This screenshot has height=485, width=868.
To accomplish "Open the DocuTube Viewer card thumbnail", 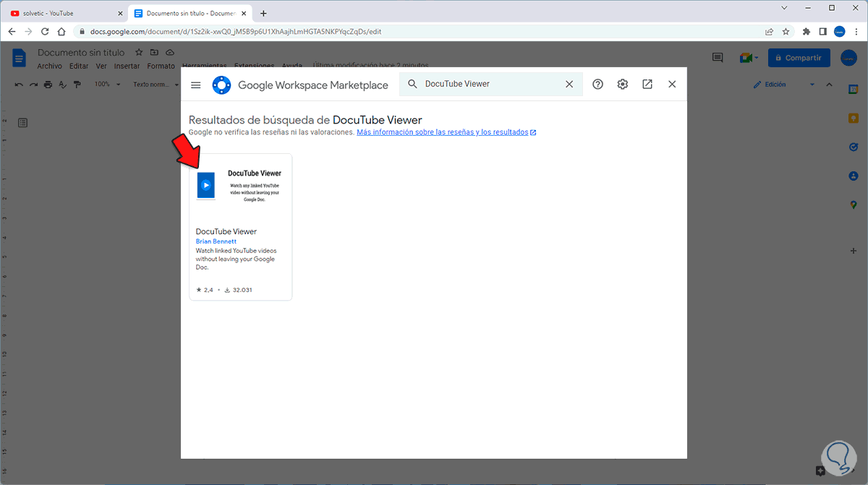I will coord(241,187).
